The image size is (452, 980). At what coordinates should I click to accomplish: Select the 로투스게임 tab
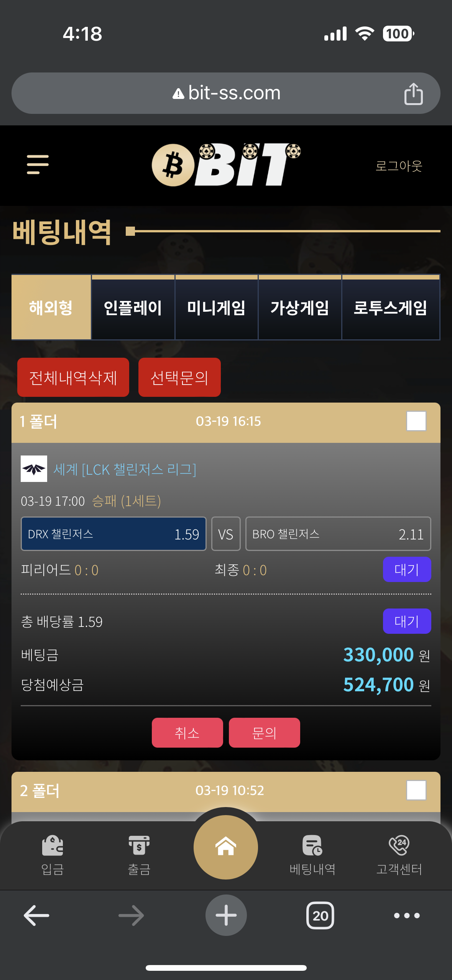pyautogui.click(x=391, y=307)
